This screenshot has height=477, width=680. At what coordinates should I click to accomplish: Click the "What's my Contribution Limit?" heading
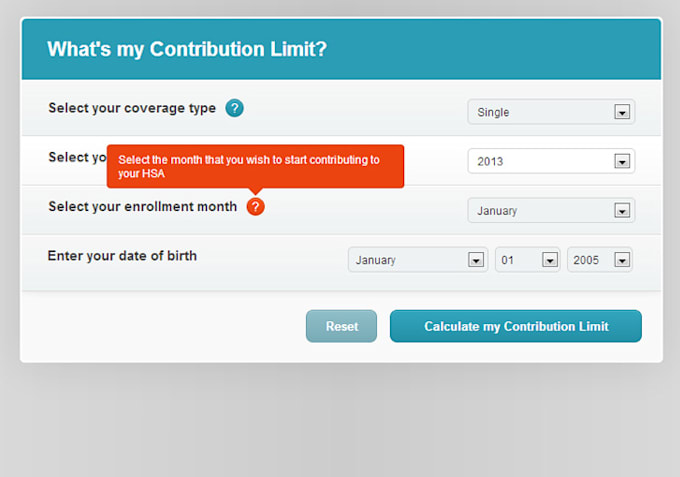click(x=187, y=49)
